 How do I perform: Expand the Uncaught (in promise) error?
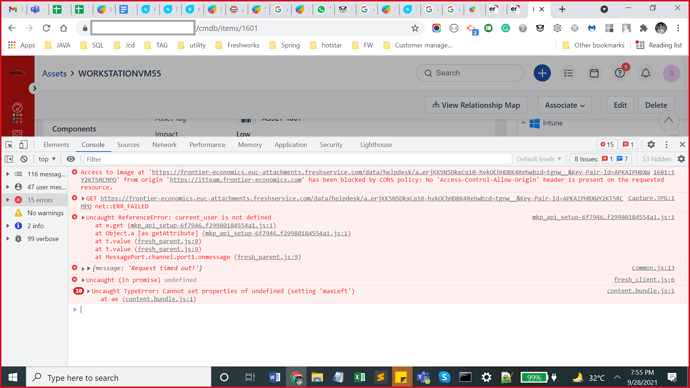pos(83,280)
